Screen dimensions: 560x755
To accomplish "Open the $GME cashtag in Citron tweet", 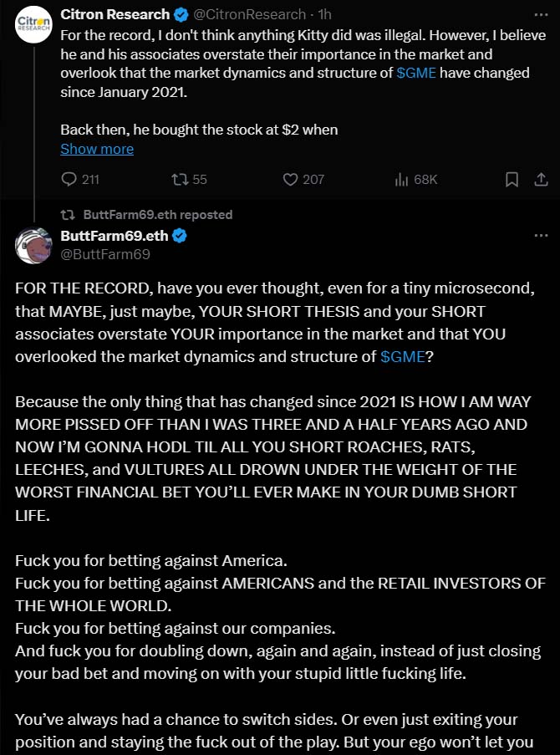I will coord(416,73).
